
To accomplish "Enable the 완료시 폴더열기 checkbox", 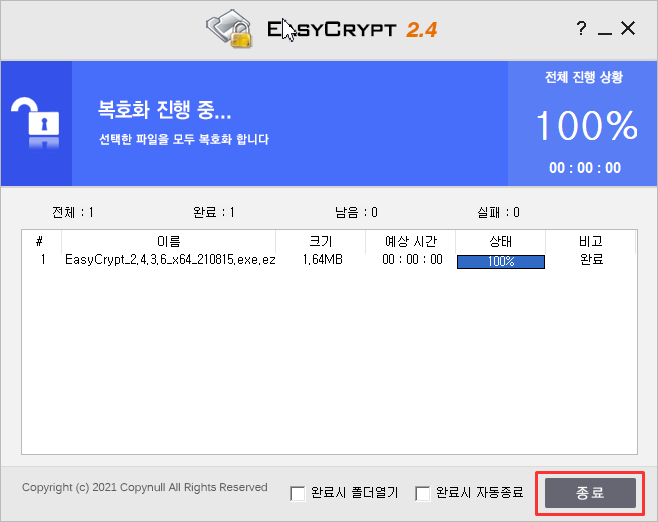I will pos(298,493).
